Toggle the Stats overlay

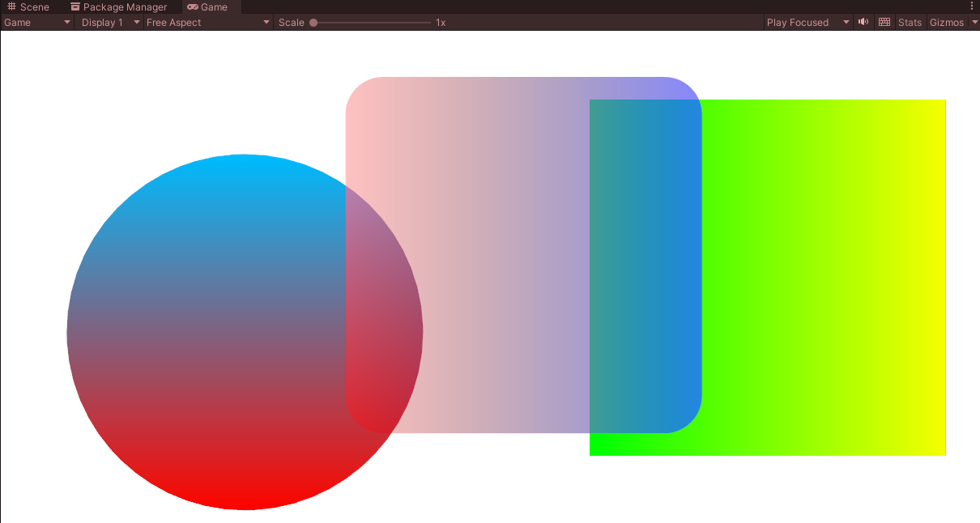[910, 23]
